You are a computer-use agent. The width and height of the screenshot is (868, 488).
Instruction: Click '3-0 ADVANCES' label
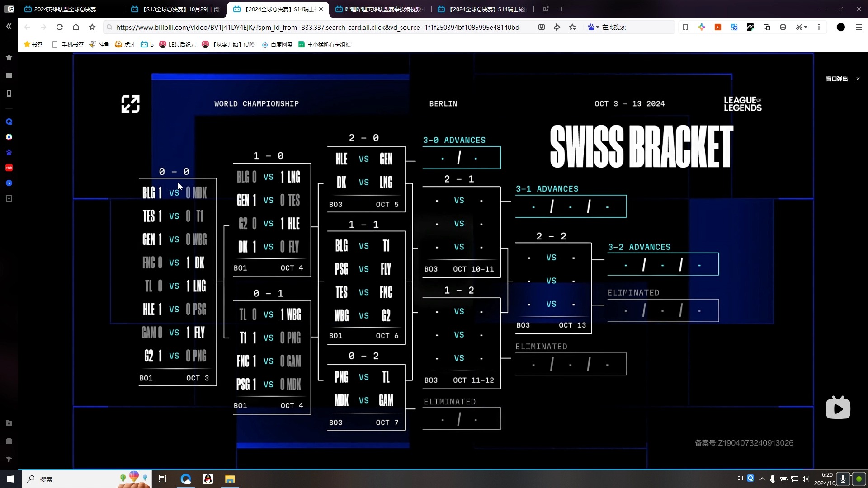click(x=454, y=140)
